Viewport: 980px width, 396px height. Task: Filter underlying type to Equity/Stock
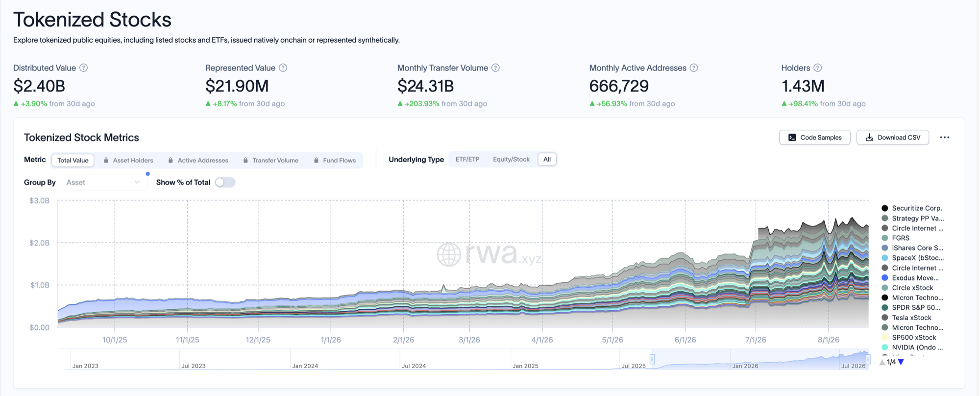[x=511, y=159]
